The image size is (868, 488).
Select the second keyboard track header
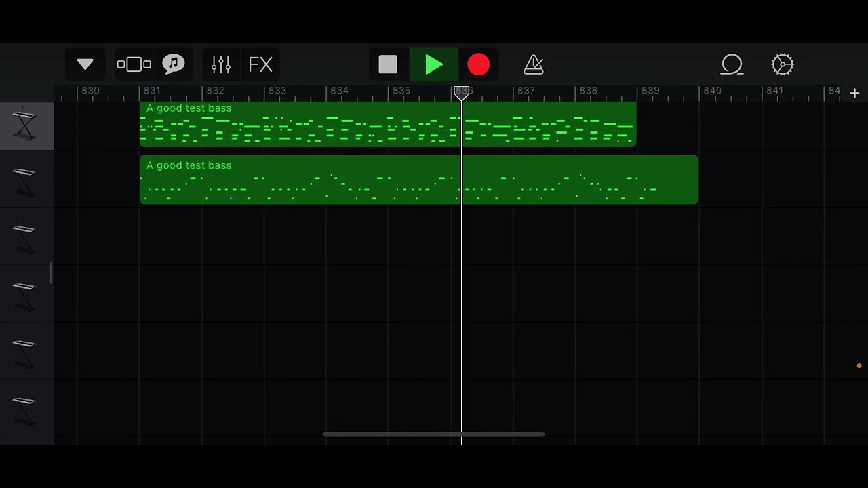tap(27, 180)
